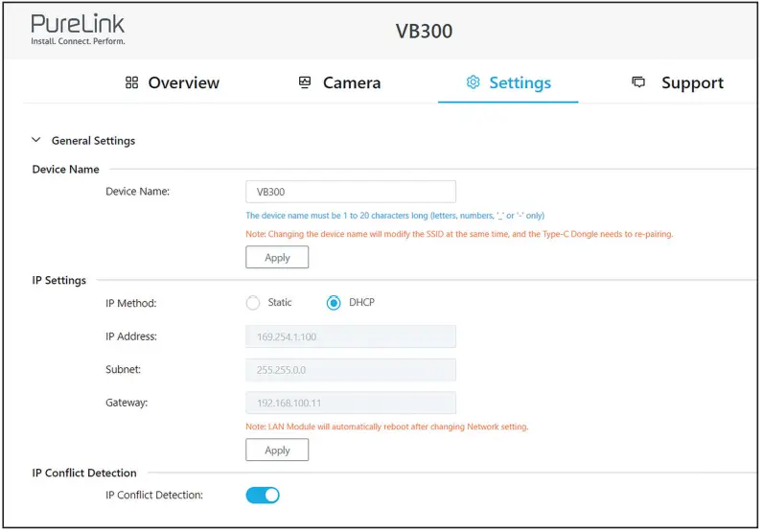Go to the Support tab
Image resolution: width=763 pixels, height=532 pixels.
pos(691,83)
